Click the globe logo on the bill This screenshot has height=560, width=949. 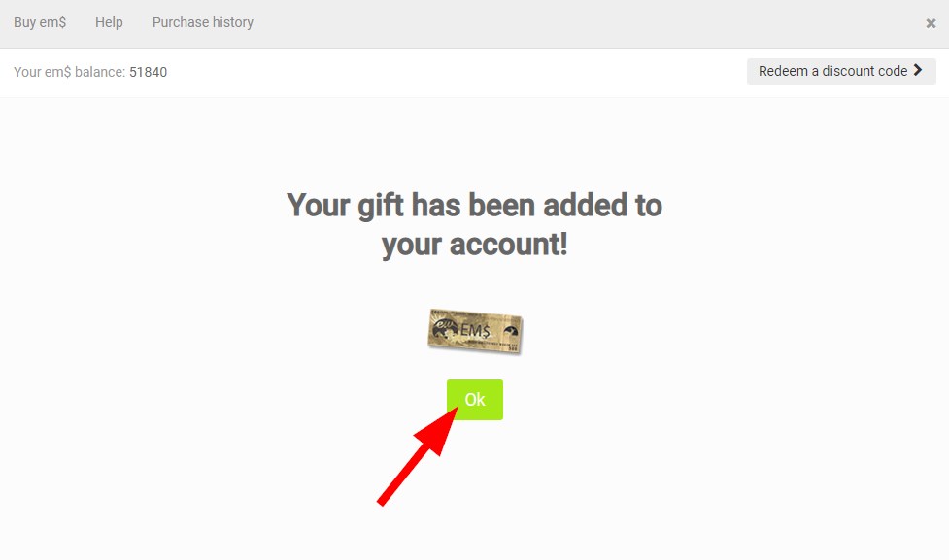[444, 329]
